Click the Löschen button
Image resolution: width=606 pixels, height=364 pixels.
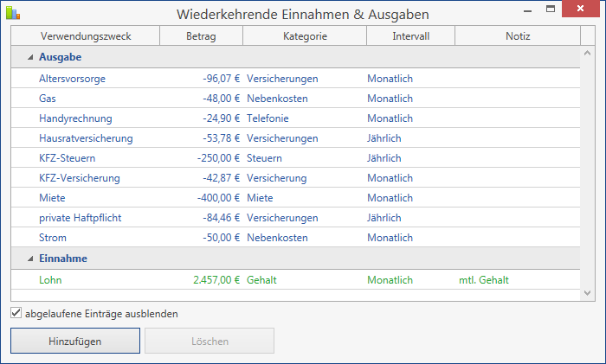[x=210, y=341]
